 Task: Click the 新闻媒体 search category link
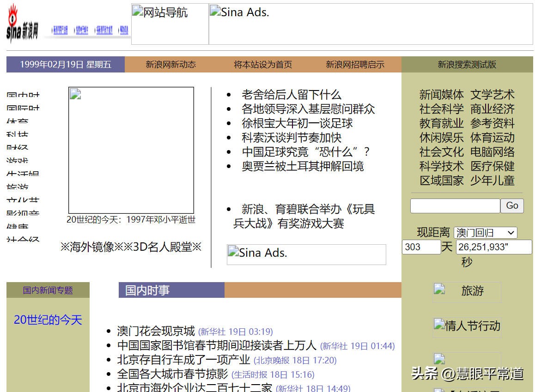441,95
